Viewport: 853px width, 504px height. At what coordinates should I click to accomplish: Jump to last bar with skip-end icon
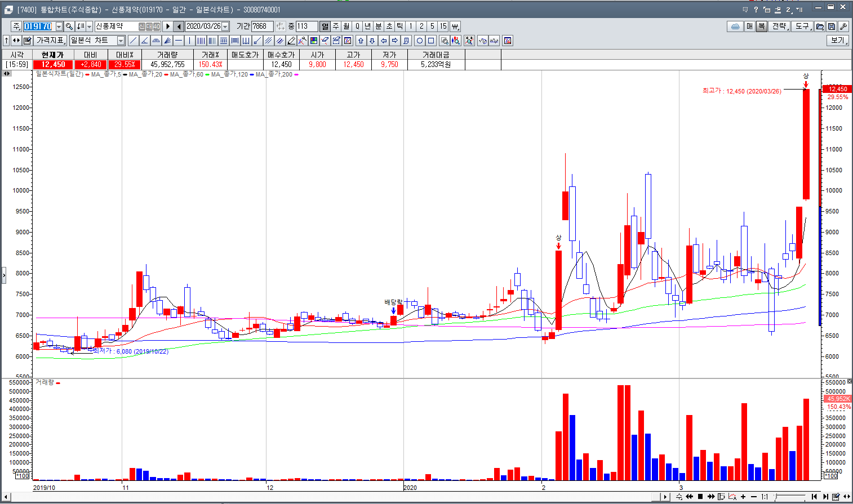pyautogui.click(x=826, y=497)
